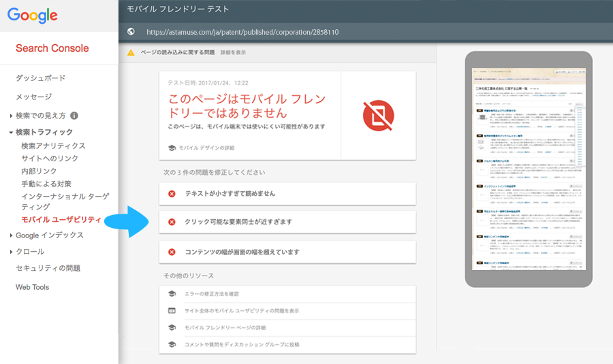
Task: Click the テキストが小さすぎて読めません issue row
Action: 287,194
